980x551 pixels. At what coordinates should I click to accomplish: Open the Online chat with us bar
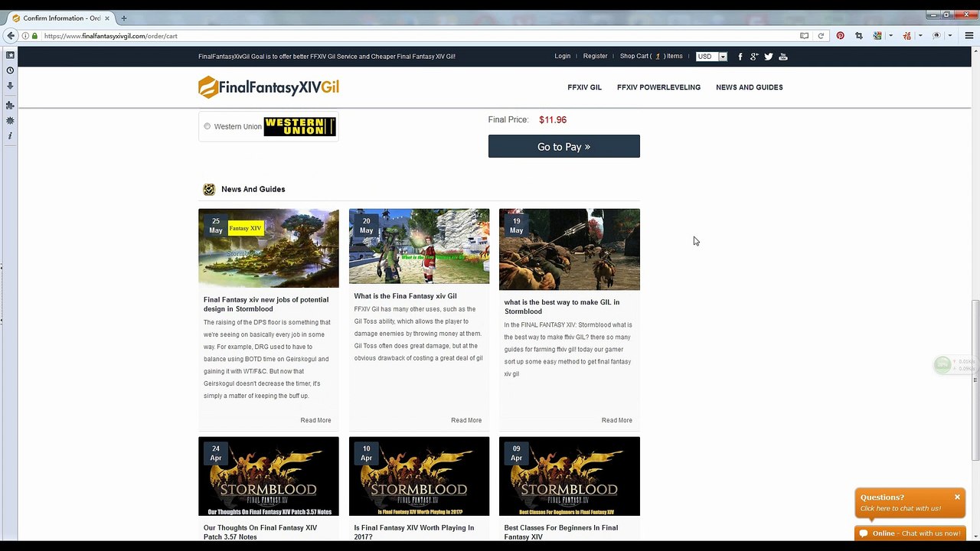coord(910,533)
